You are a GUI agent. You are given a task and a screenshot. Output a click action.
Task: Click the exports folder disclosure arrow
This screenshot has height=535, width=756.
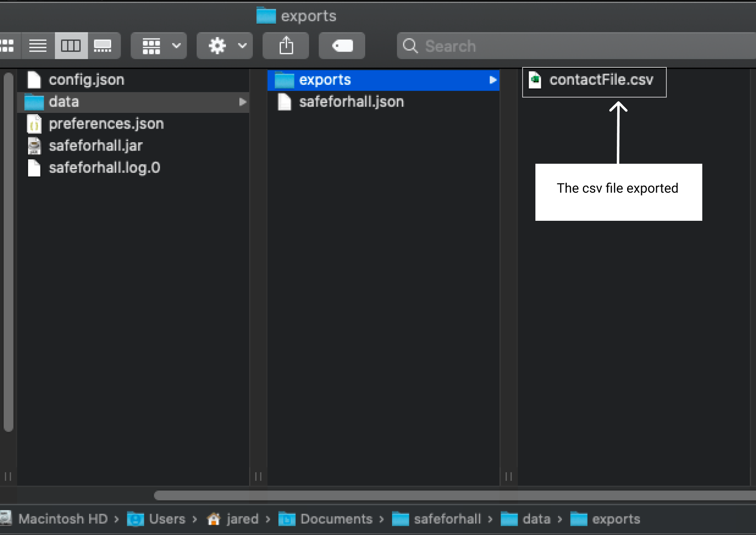(x=493, y=80)
